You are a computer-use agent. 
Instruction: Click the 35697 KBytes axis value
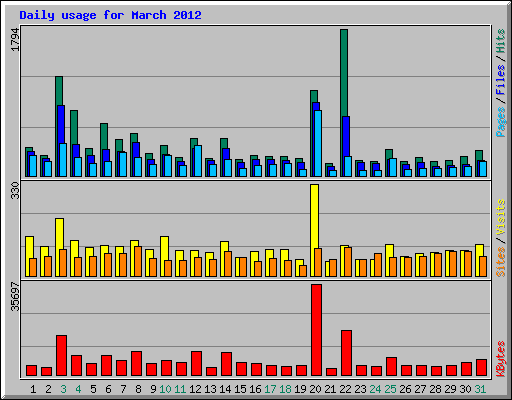(x=16, y=297)
